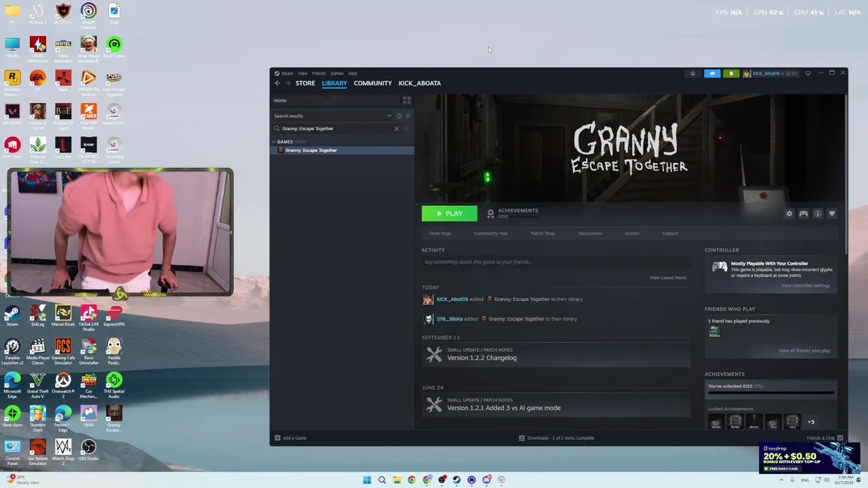The image size is (868, 488).
Task: Click the green PLAY button
Action: [450, 213]
